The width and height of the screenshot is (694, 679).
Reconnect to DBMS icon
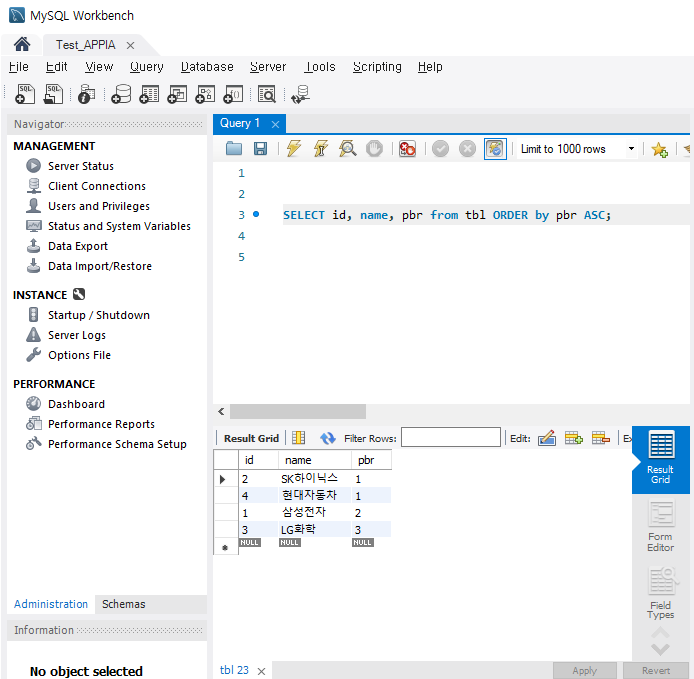coord(301,94)
